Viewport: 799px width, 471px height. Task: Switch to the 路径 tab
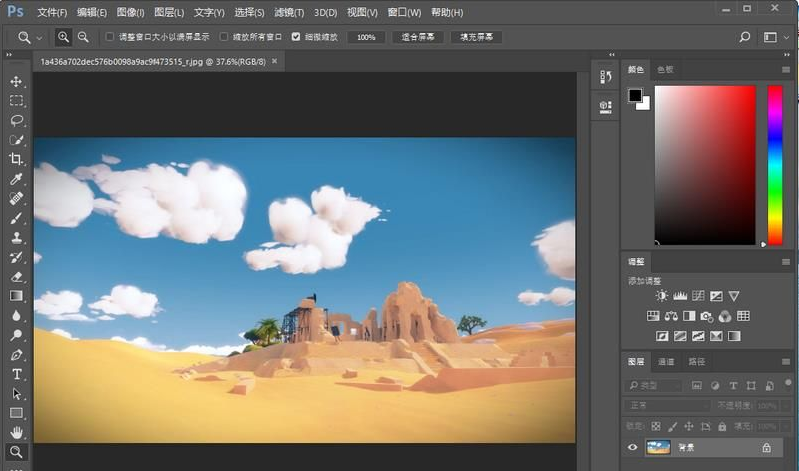tap(697, 362)
